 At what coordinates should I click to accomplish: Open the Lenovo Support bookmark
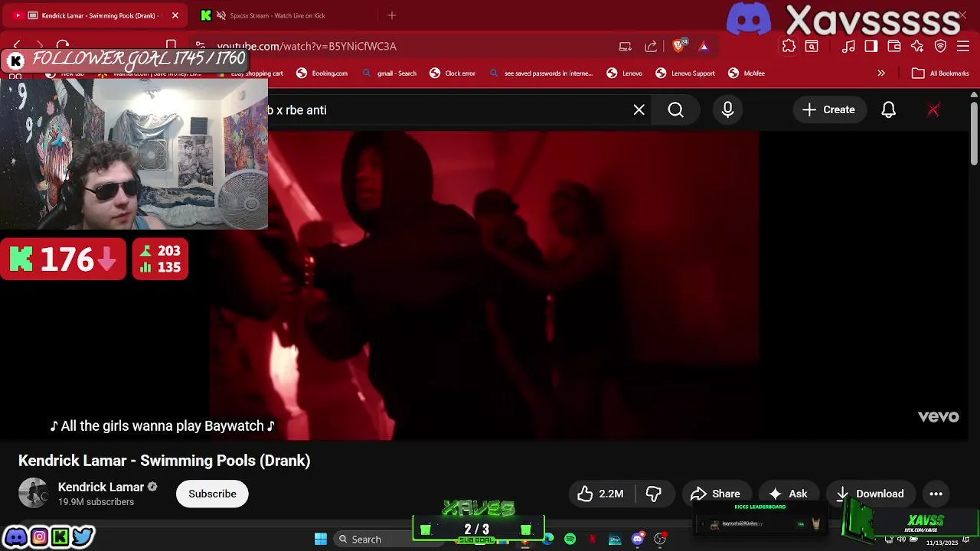coord(685,73)
